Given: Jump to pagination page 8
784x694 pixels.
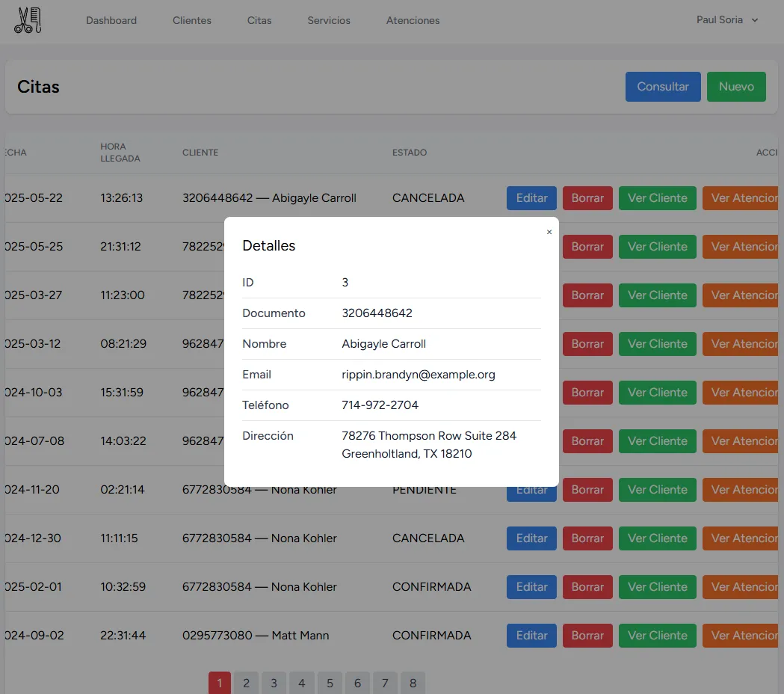Looking at the screenshot, I should point(413,683).
